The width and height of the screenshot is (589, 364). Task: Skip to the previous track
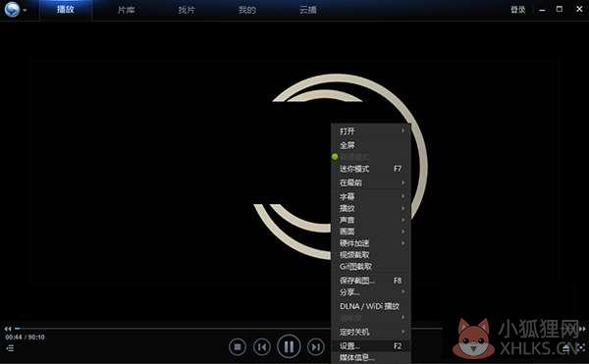[262, 346]
